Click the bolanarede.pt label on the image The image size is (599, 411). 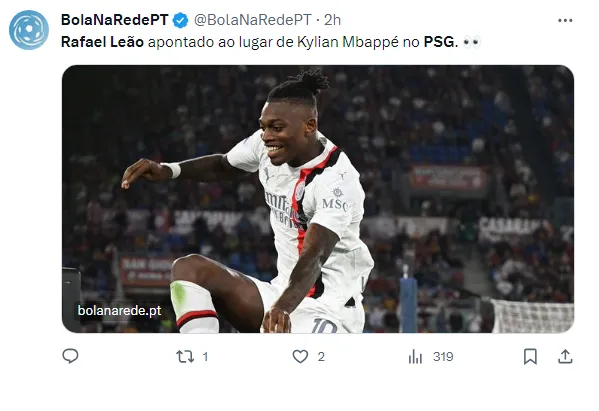(120, 311)
